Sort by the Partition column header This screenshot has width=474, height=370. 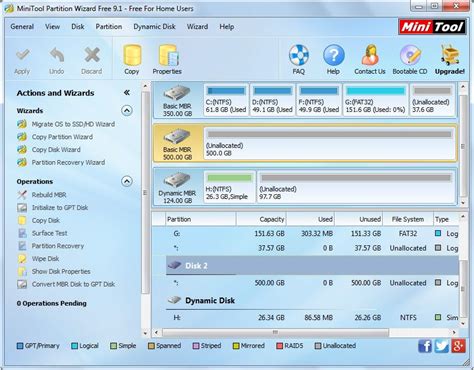click(x=201, y=219)
